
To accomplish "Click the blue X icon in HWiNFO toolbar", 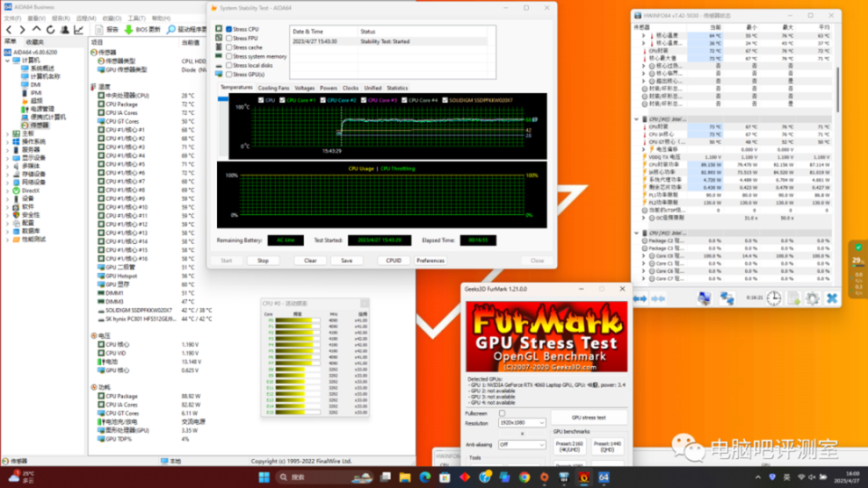I will (x=832, y=299).
